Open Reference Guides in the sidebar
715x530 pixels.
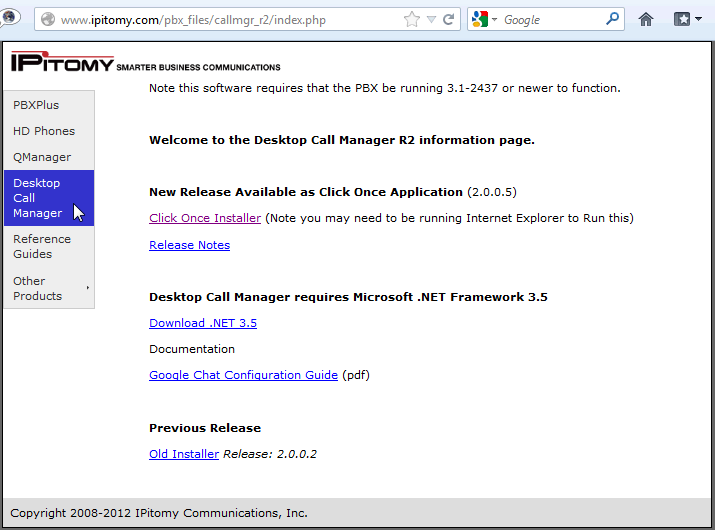49,246
